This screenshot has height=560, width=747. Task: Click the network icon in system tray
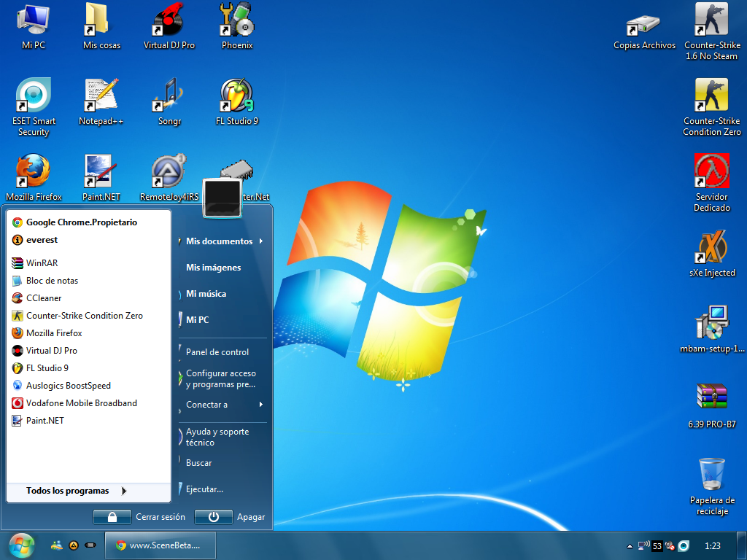point(643,545)
